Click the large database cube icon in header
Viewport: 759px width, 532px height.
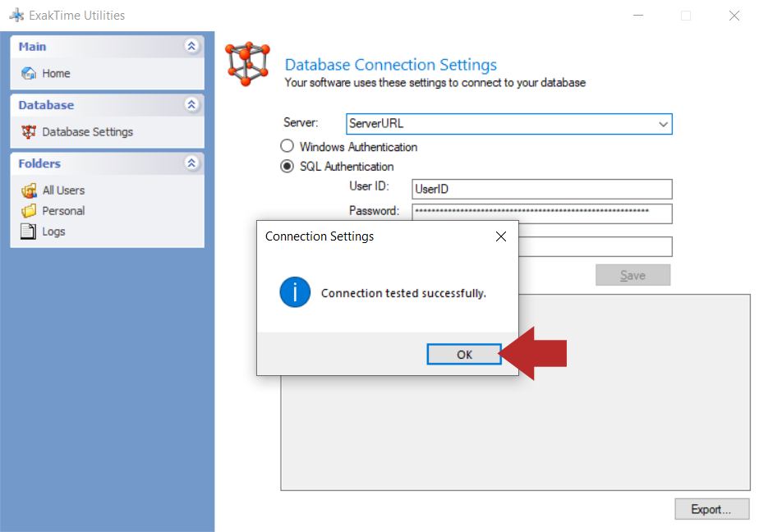point(247,64)
